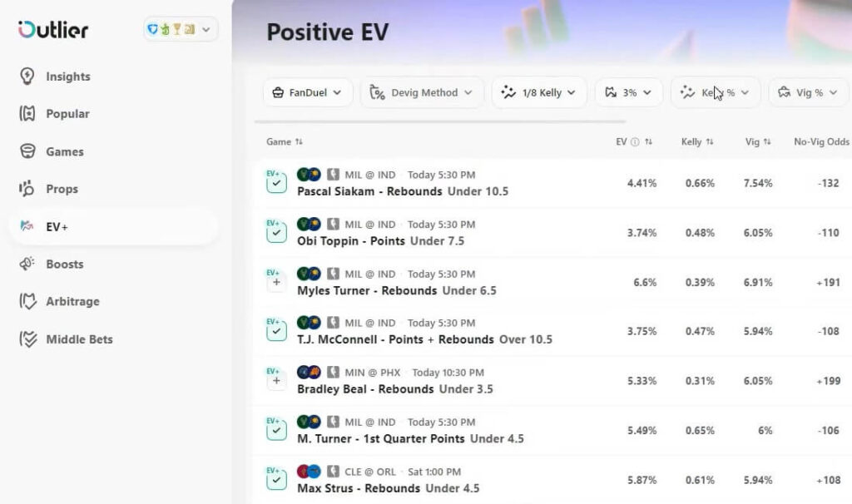Screen dimensions: 852x504
Task: Toggle the EV+ plus box on Bradley Beal's row
Action: [x=275, y=378]
